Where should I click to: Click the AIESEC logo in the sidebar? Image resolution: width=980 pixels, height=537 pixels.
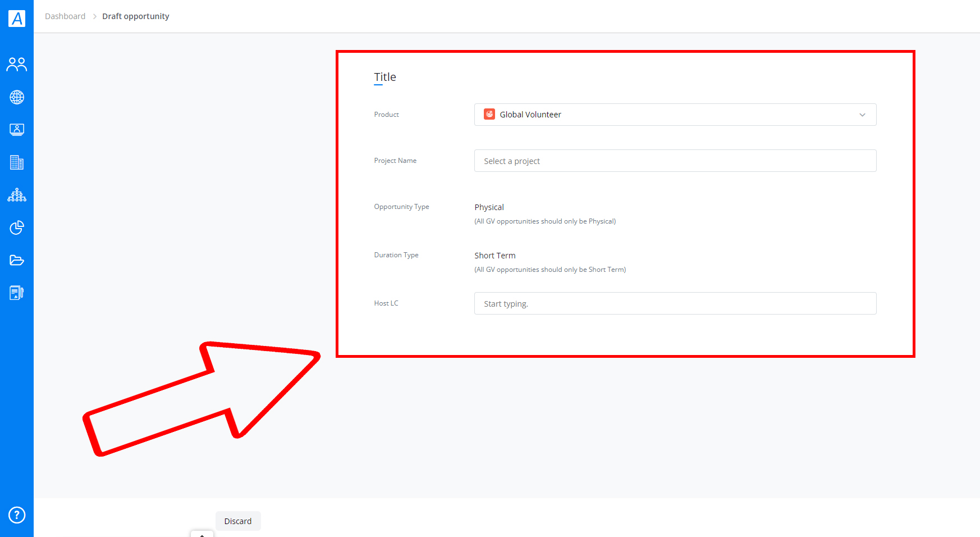coord(17,18)
